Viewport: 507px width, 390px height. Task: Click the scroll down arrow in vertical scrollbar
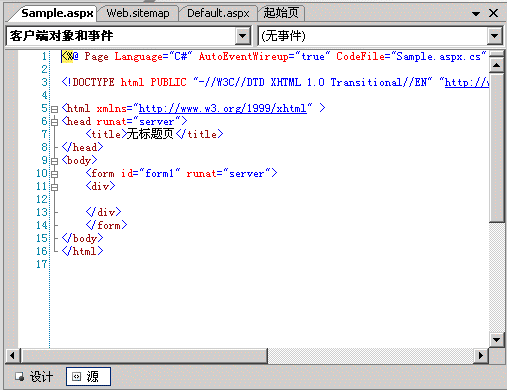pyautogui.click(x=496, y=340)
